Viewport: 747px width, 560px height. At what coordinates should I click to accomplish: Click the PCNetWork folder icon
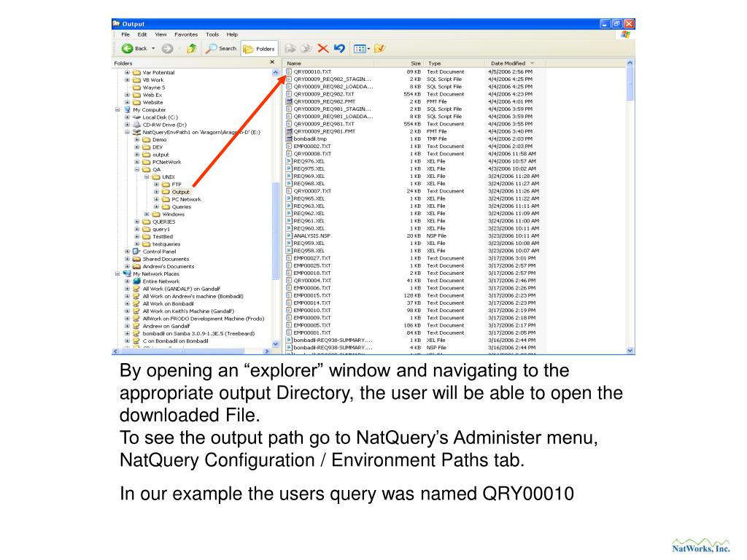147,162
